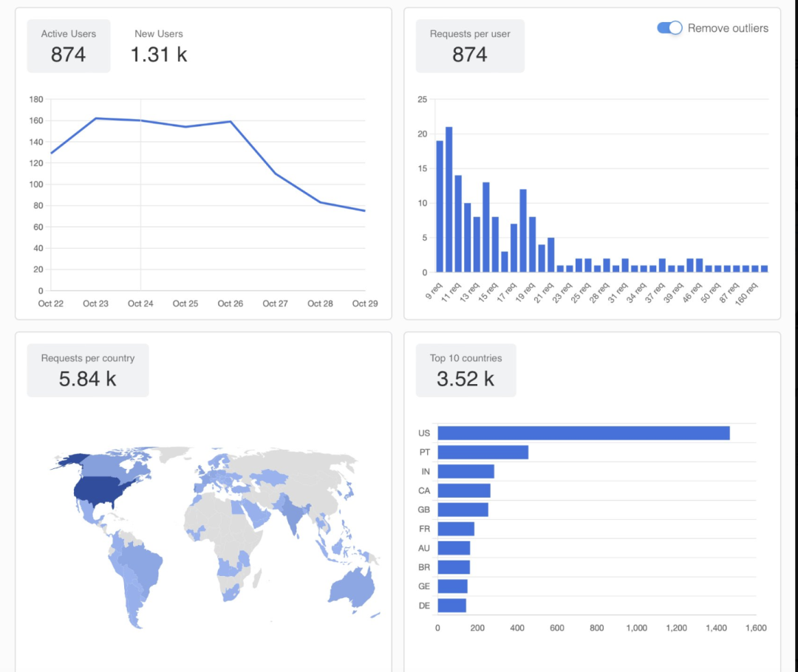Click the Oct 26 axis label
The height and width of the screenshot is (672, 798).
tap(231, 304)
